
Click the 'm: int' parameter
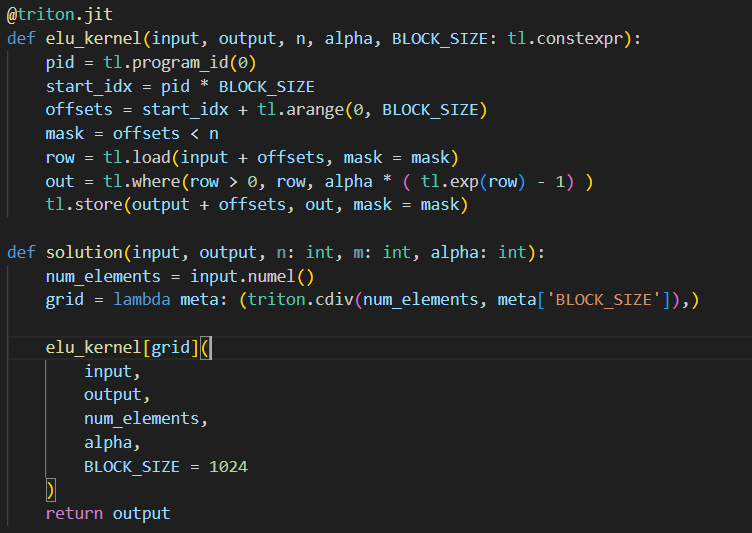click(x=382, y=252)
